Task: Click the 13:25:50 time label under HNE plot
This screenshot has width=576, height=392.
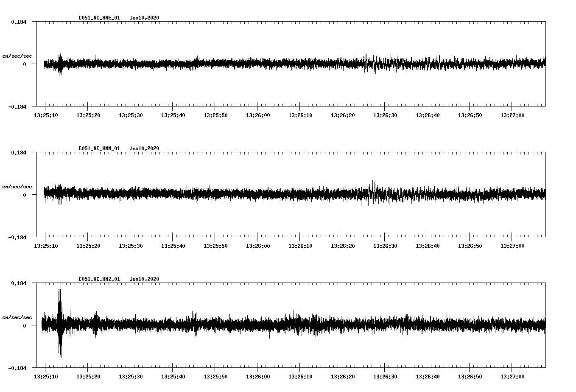Action: pos(215,115)
